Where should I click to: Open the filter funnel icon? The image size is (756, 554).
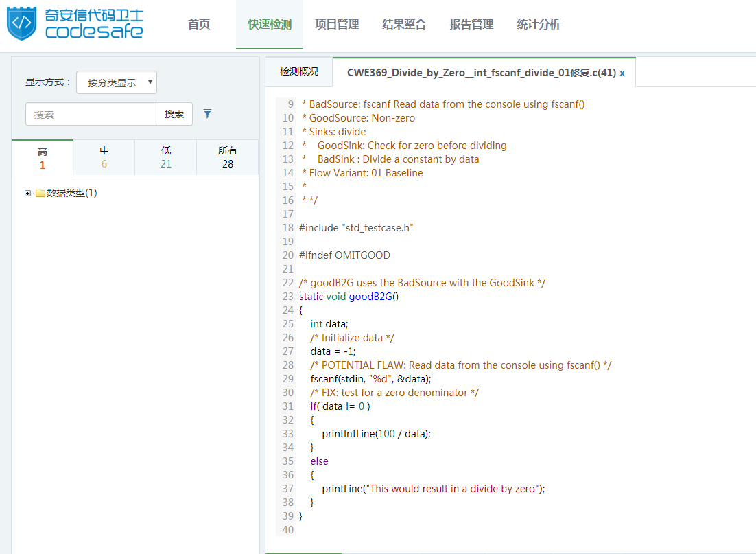(x=208, y=114)
